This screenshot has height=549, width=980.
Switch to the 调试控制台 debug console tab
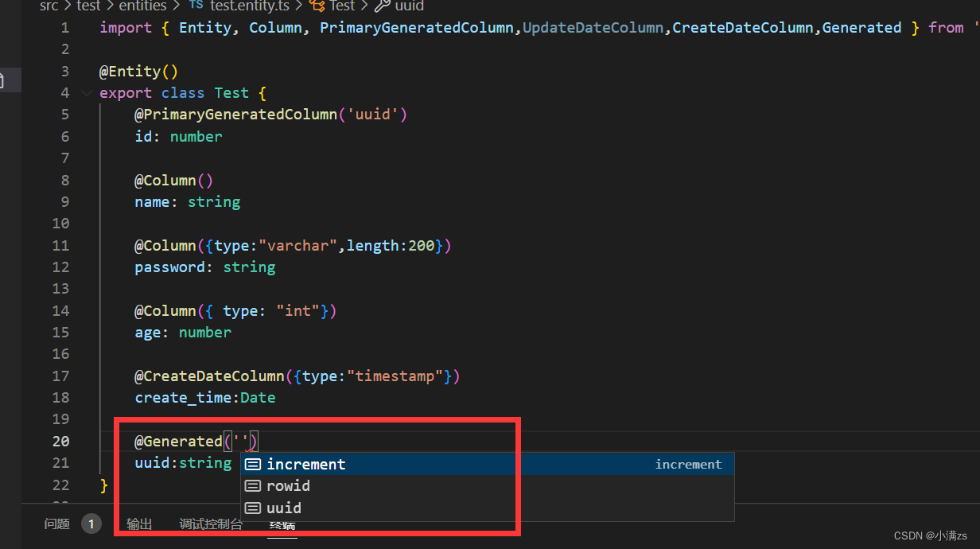211,524
